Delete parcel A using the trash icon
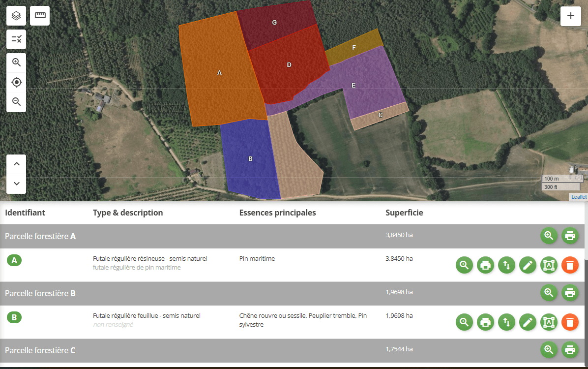The width and height of the screenshot is (588, 369). coord(570,265)
